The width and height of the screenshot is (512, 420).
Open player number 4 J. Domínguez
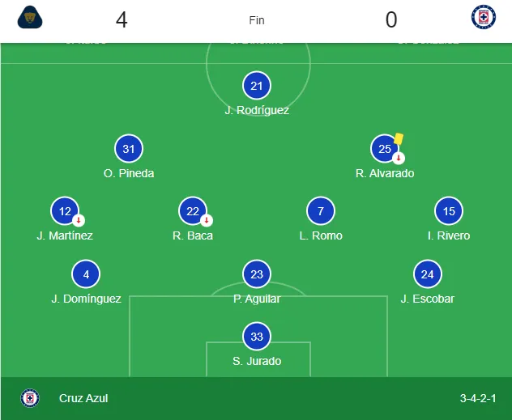(x=86, y=274)
